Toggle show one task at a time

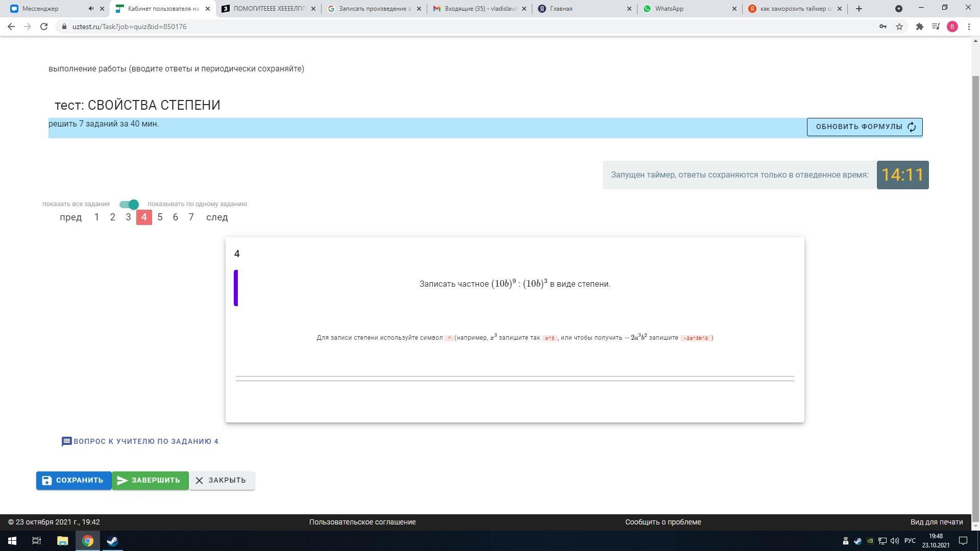tap(129, 205)
